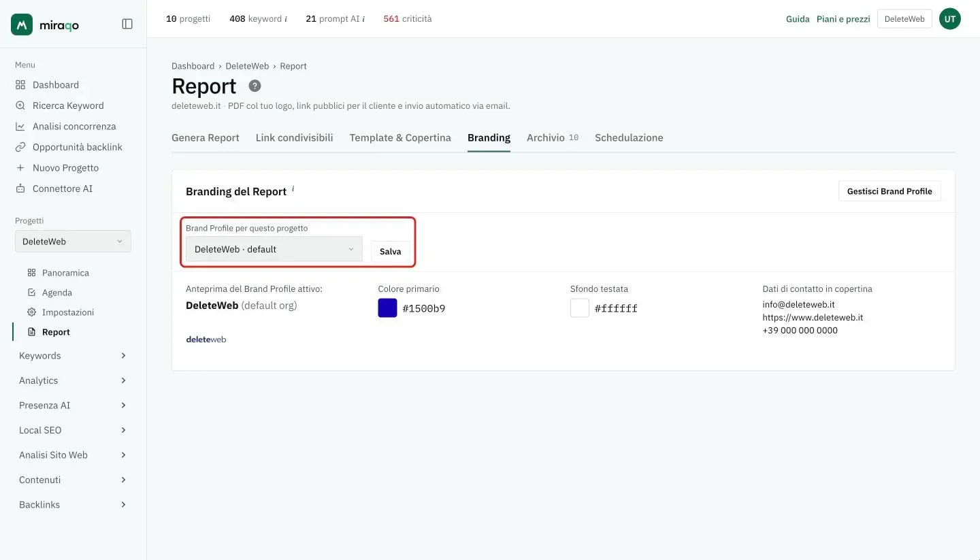Click the info icon next to 408 keyword

tap(286, 19)
